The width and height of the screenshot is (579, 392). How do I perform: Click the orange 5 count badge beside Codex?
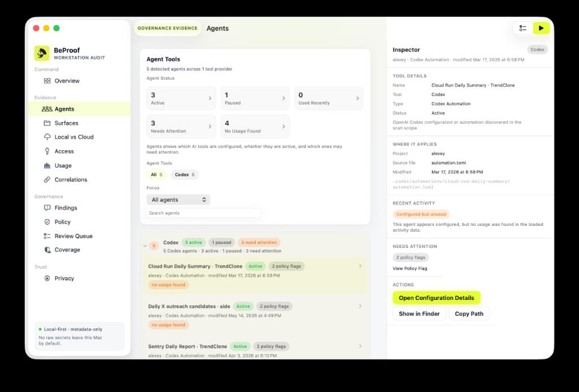pos(154,246)
